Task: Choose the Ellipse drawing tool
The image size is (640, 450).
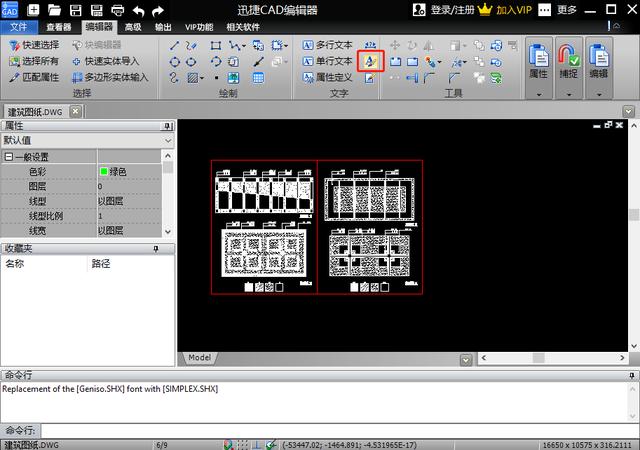Action: pyautogui.click(x=191, y=62)
